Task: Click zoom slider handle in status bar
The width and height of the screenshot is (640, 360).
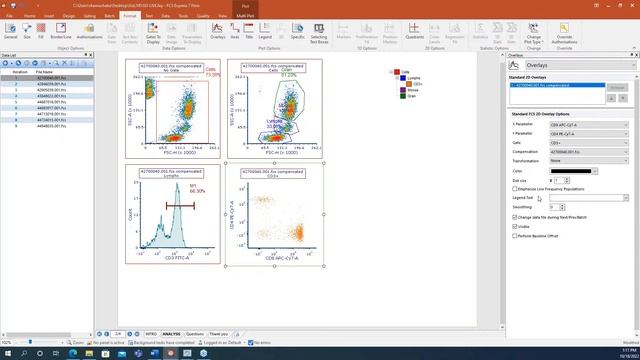Action: [x=30, y=342]
